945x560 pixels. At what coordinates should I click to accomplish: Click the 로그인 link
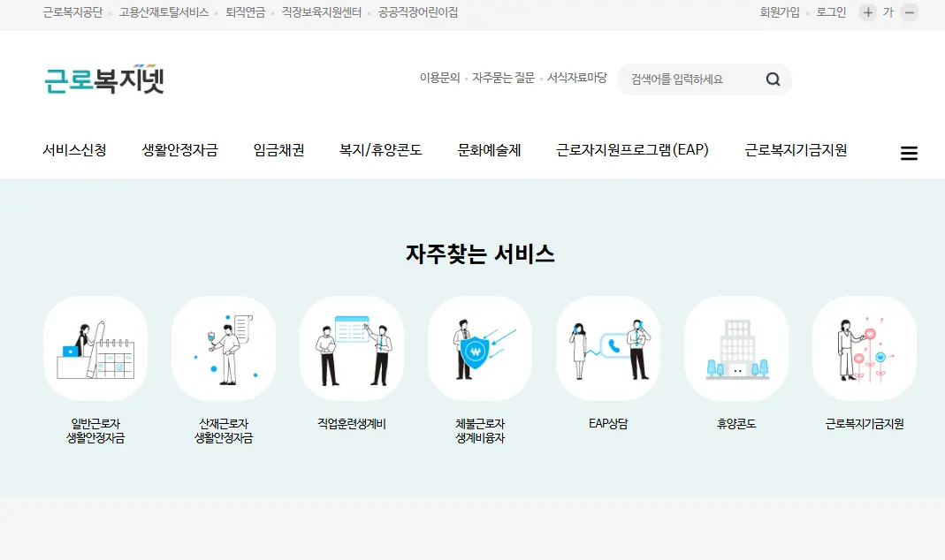829,12
